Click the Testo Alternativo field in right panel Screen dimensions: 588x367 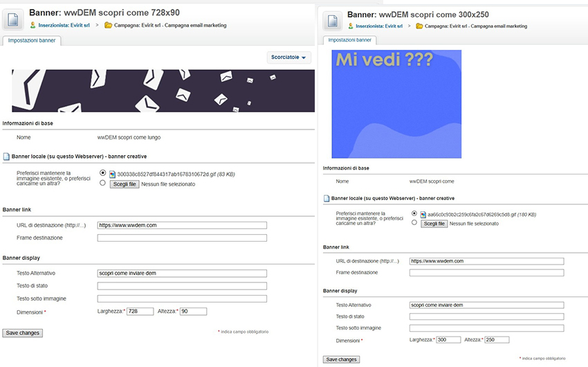click(486, 305)
